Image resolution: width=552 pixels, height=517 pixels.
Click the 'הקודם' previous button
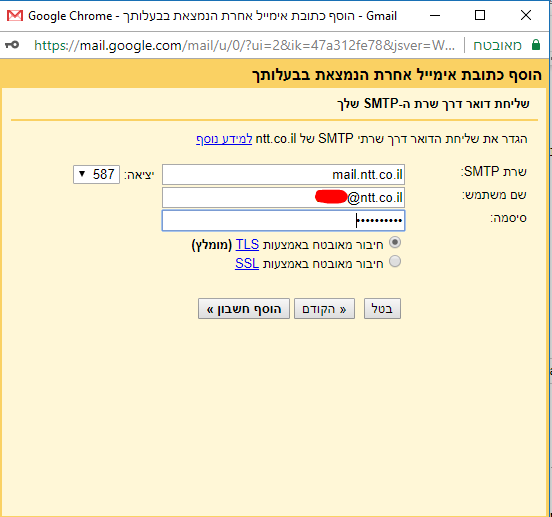click(x=324, y=309)
